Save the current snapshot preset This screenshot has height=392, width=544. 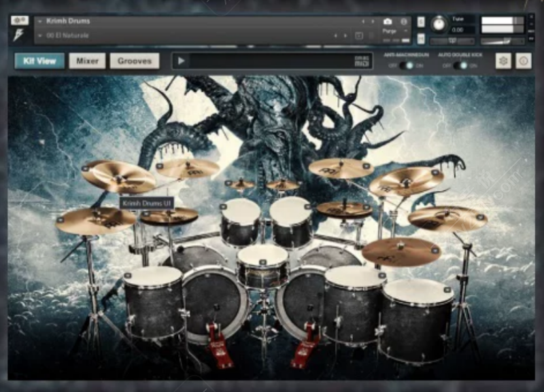359,36
